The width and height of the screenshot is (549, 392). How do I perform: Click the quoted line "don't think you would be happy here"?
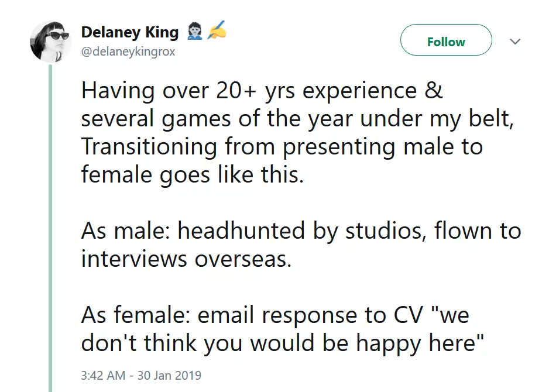(x=283, y=343)
